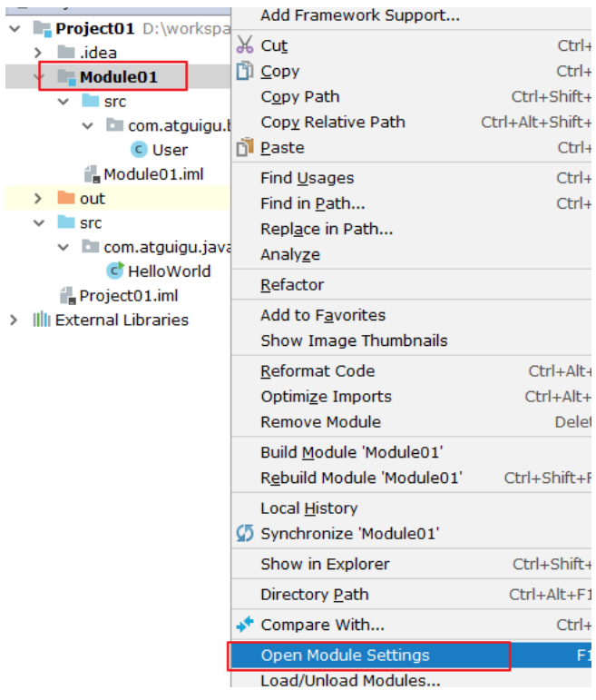This screenshot has height=700, width=596.
Task: Click the project-level src folder icon
Action: point(66,222)
